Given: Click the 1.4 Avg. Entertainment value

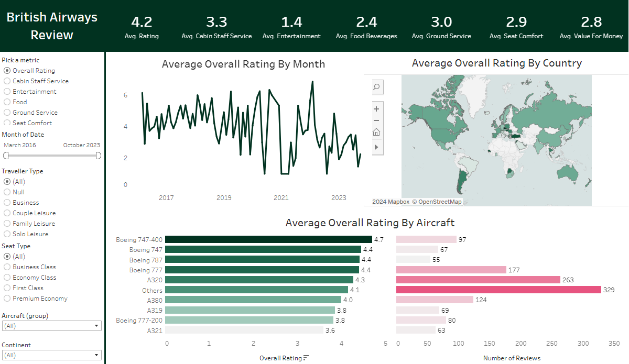Looking at the screenshot, I should click(x=291, y=22).
